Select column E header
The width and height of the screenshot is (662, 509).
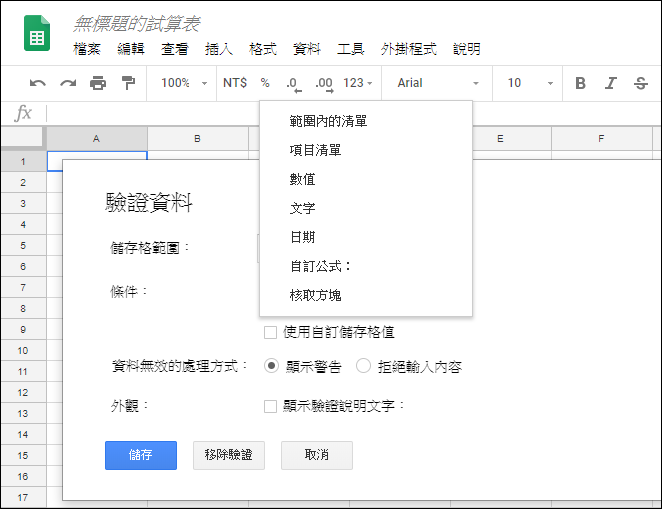[x=500, y=138]
